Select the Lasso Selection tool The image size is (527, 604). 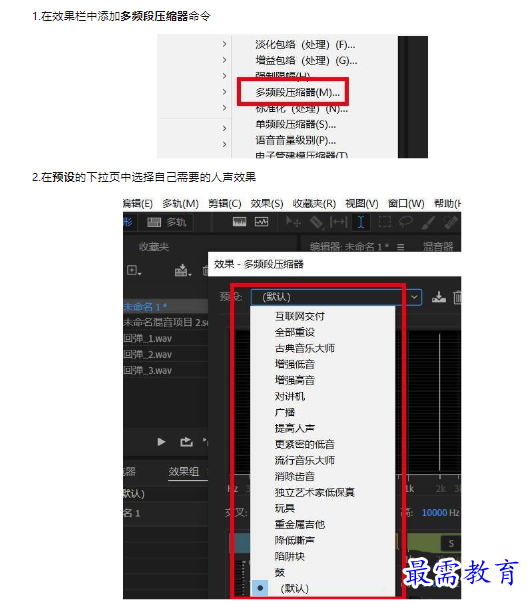(406, 222)
